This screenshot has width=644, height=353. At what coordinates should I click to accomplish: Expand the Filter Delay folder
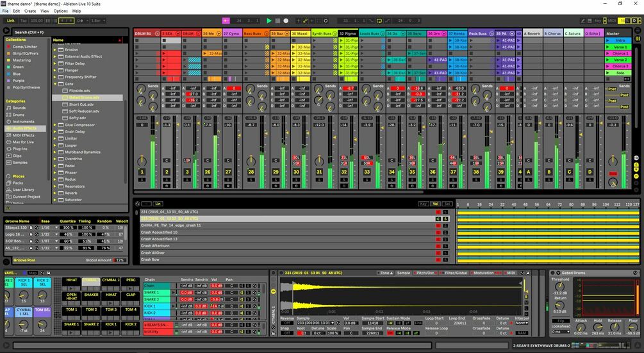point(55,63)
